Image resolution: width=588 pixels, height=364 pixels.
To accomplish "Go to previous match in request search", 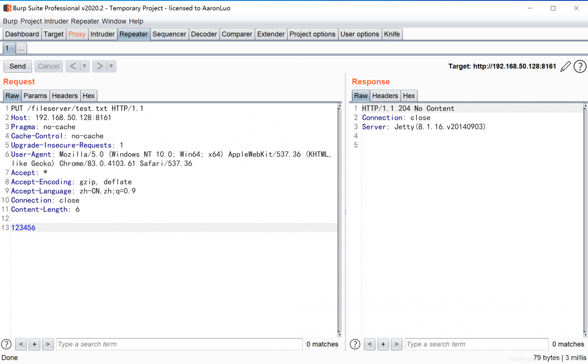I will point(21,344).
